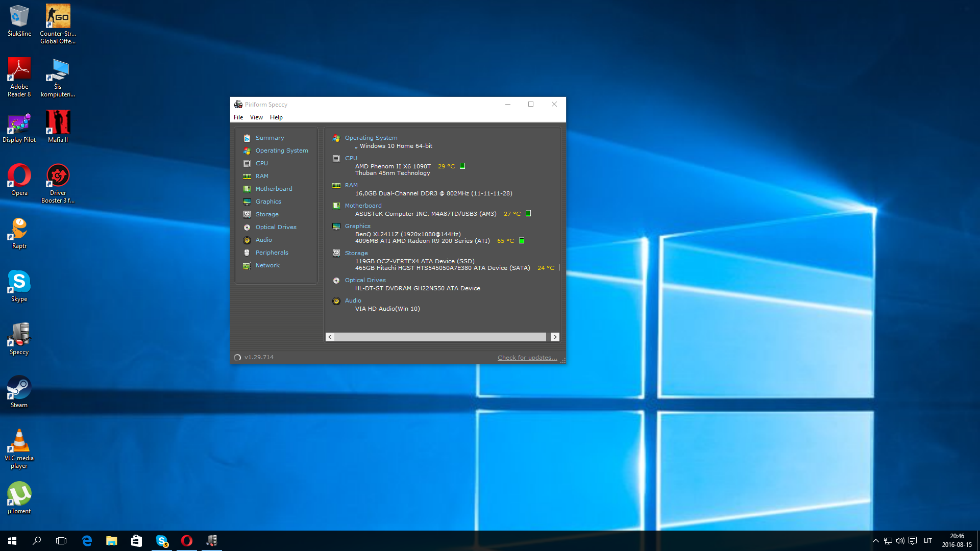Click the GPU temperature indicator box
The width and height of the screenshot is (980, 551).
pos(522,240)
